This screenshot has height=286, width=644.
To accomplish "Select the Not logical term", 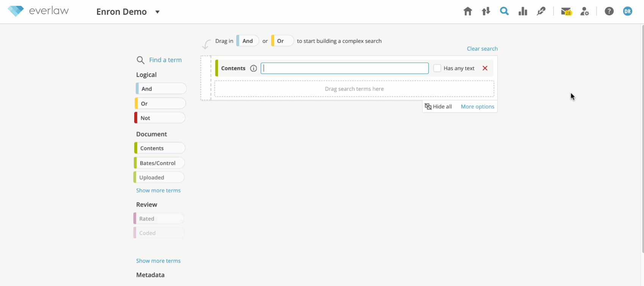I will 160,118.
